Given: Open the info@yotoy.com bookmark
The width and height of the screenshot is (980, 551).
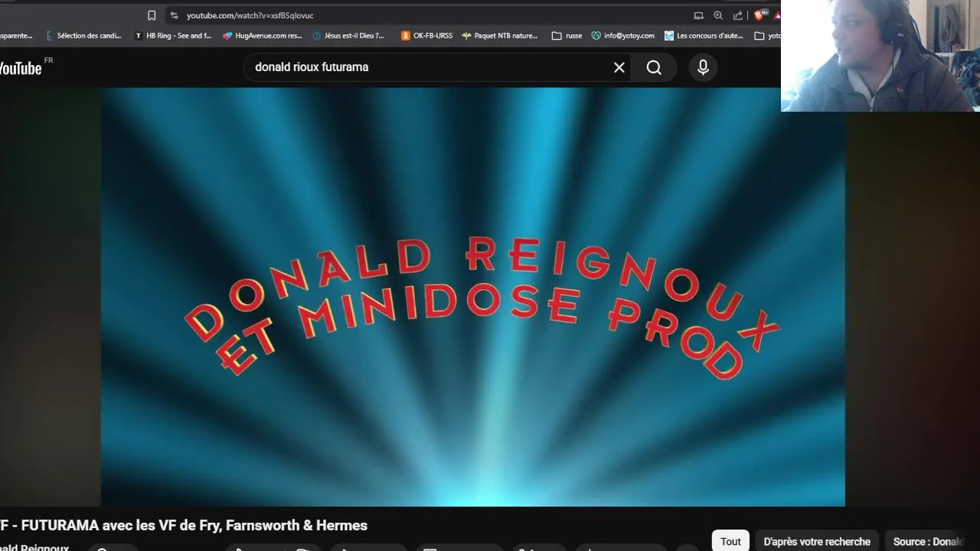Looking at the screenshot, I should (x=622, y=35).
